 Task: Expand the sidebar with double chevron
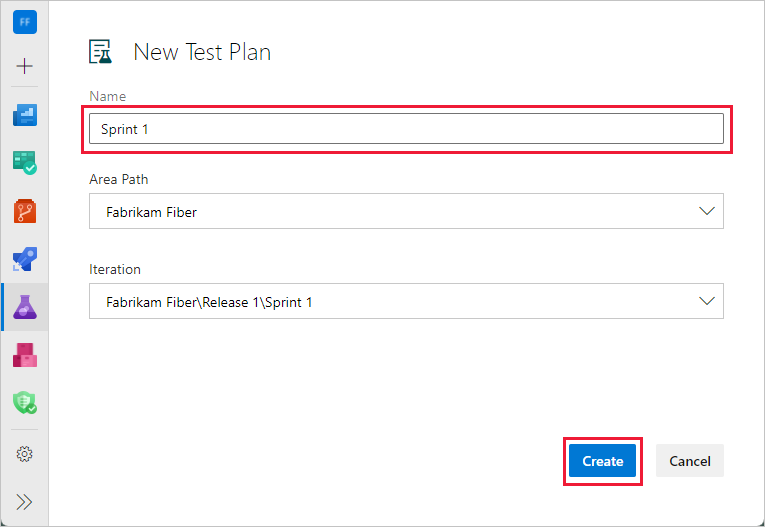pyautogui.click(x=25, y=502)
